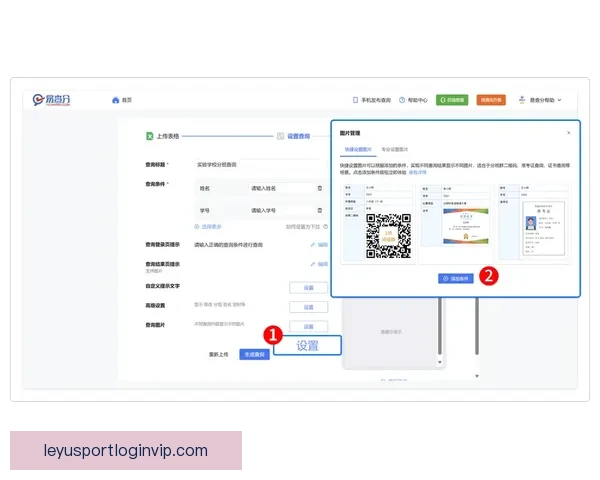Click the dropdown setup help question icon

coord(325,227)
